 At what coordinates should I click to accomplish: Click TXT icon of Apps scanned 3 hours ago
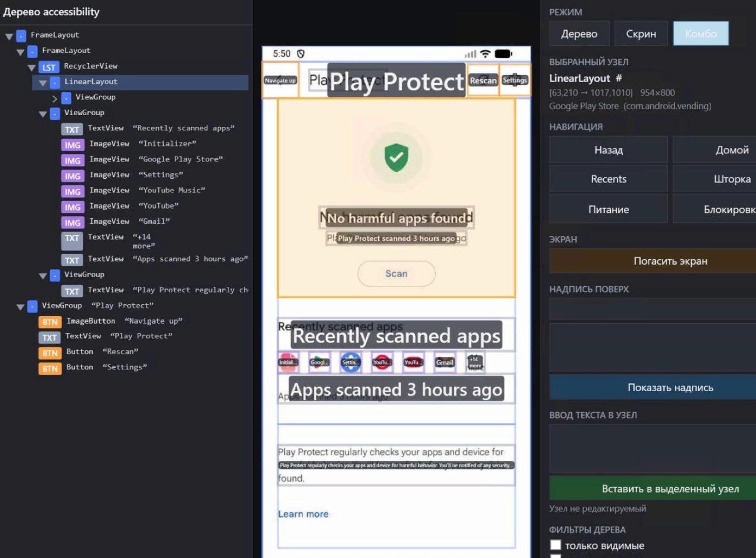coord(72,260)
